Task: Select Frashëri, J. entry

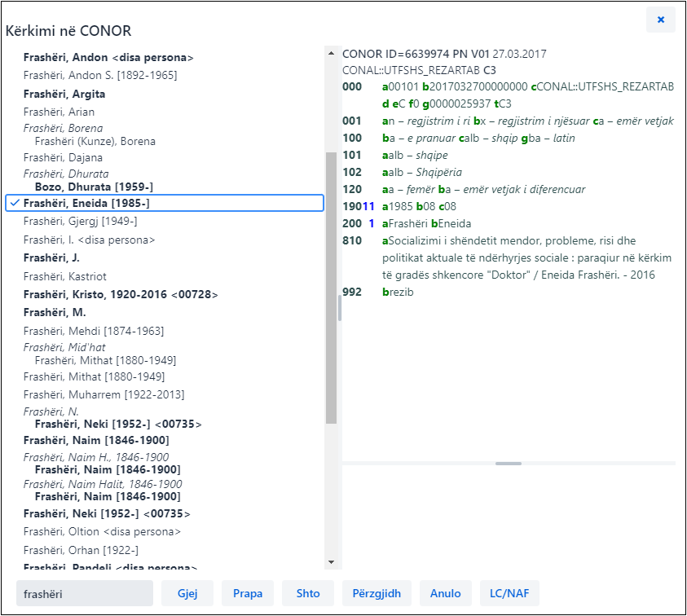Action: (x=51, y=258)
